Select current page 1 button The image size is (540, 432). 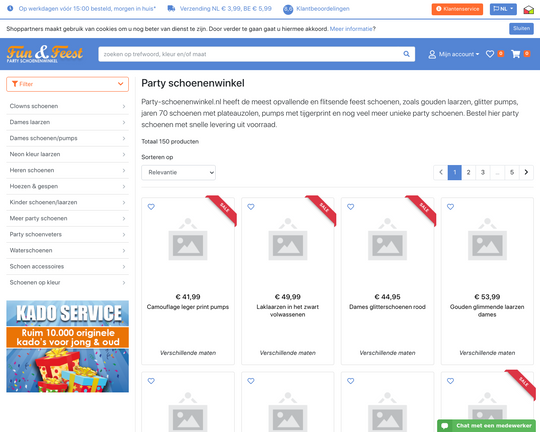click(x=455, y=172)
